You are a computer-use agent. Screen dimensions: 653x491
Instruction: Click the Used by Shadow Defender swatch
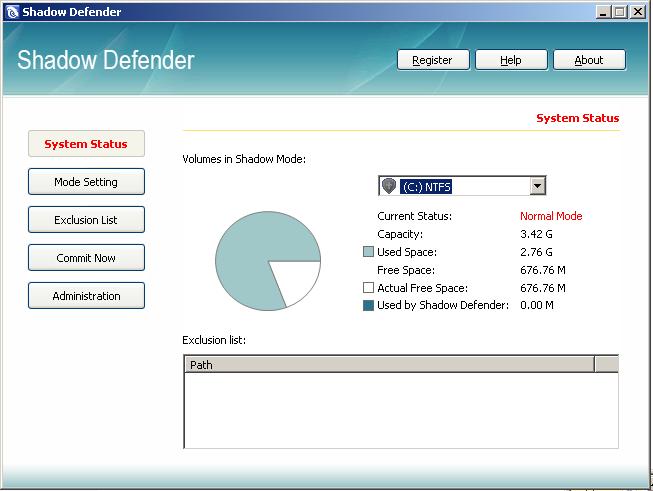(368, 305)
